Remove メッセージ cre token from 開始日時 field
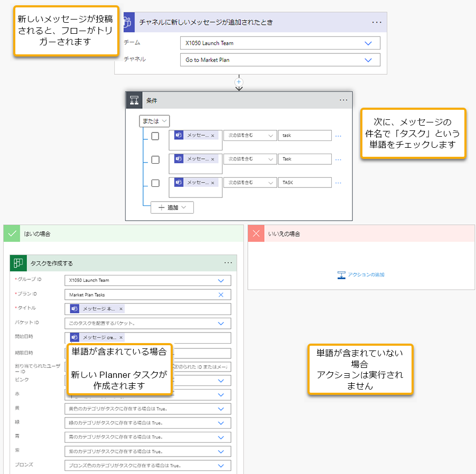Image resolution: width=476 pixels, height=474 pixels. pos(121,337)
